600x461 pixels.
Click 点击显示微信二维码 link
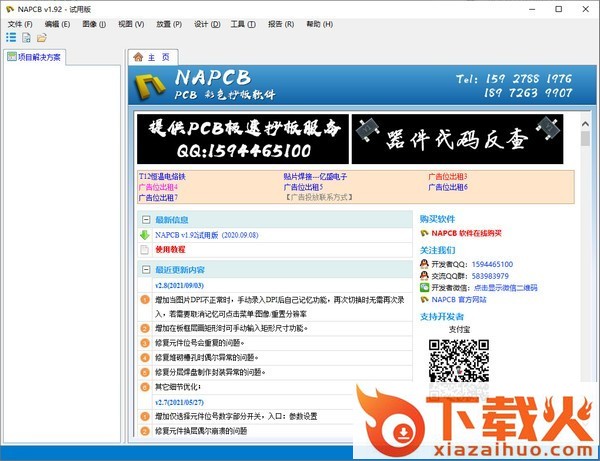coord(505,288)
